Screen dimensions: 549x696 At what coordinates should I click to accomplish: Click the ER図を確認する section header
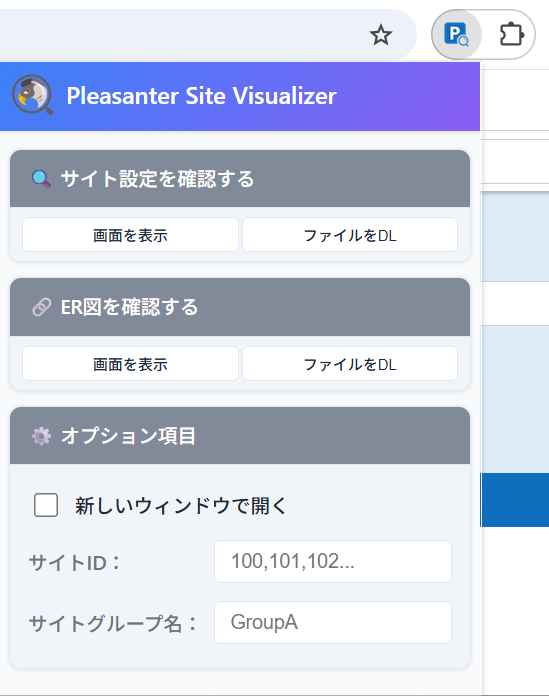point(240,307)
